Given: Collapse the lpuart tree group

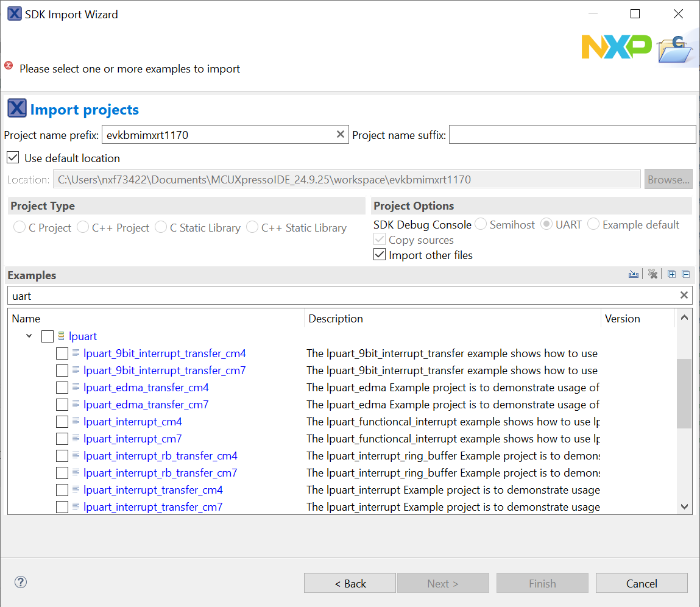Looking at the screenshot, I should click(x=29, y=336).
